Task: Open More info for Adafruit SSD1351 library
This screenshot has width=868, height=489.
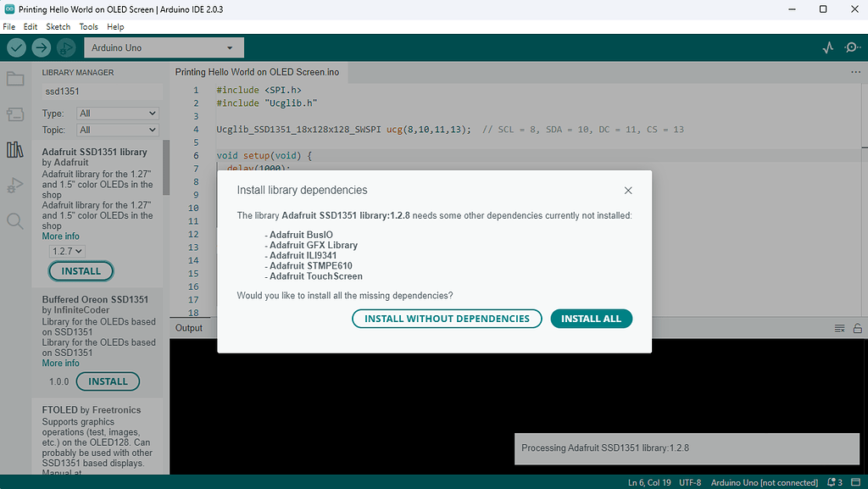Action: click(x=60, y=236)
